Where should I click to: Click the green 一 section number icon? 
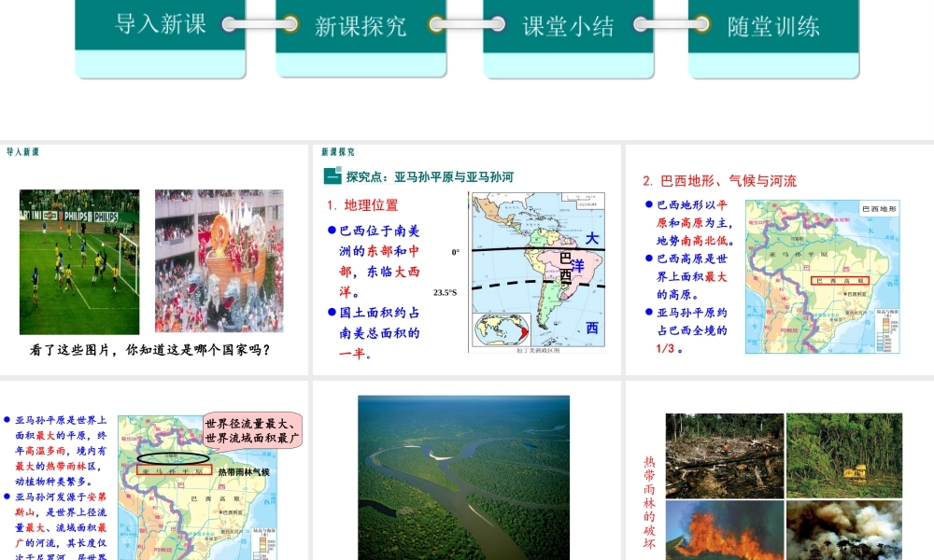333,176
